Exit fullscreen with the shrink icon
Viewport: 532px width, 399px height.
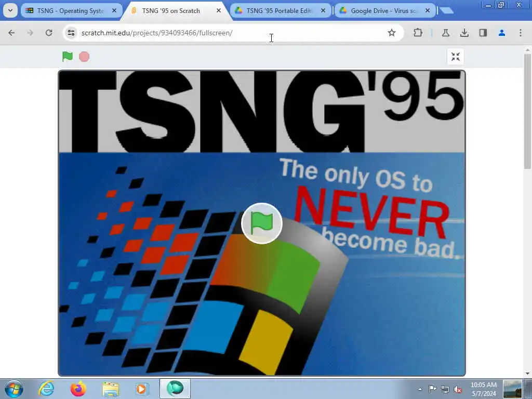[455, 57]
